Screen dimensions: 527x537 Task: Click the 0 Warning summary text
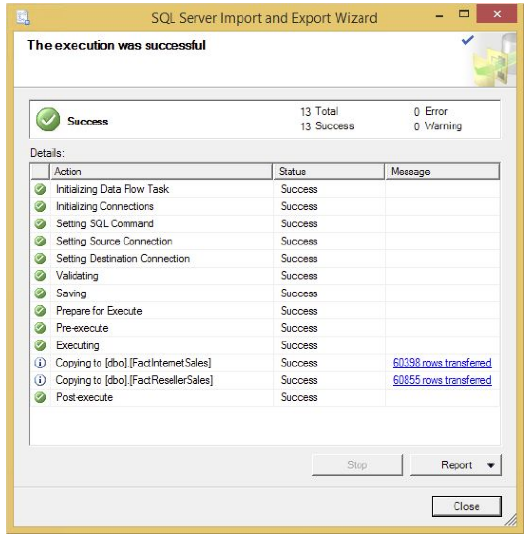pos(438,126)
